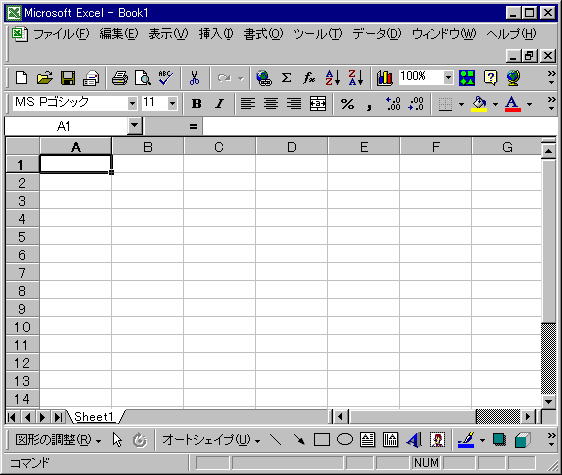Image resolution: width=562 pixels, height=475 pixels.
Task: Sort ascending A to Z
Action: coord(332,78)
